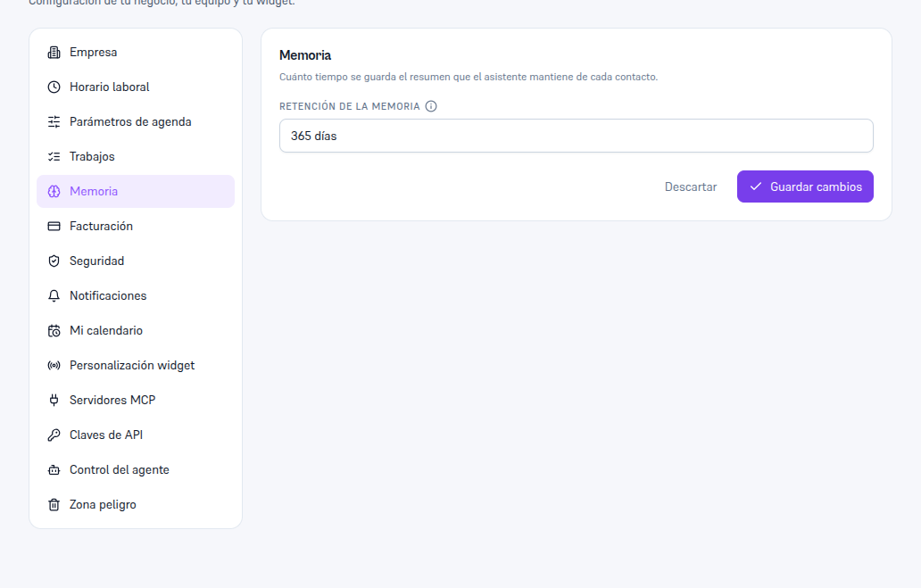Click the credit card icon beside Facturación
Image resolution: width=921 pixels, height=588 pixels.
54,226
